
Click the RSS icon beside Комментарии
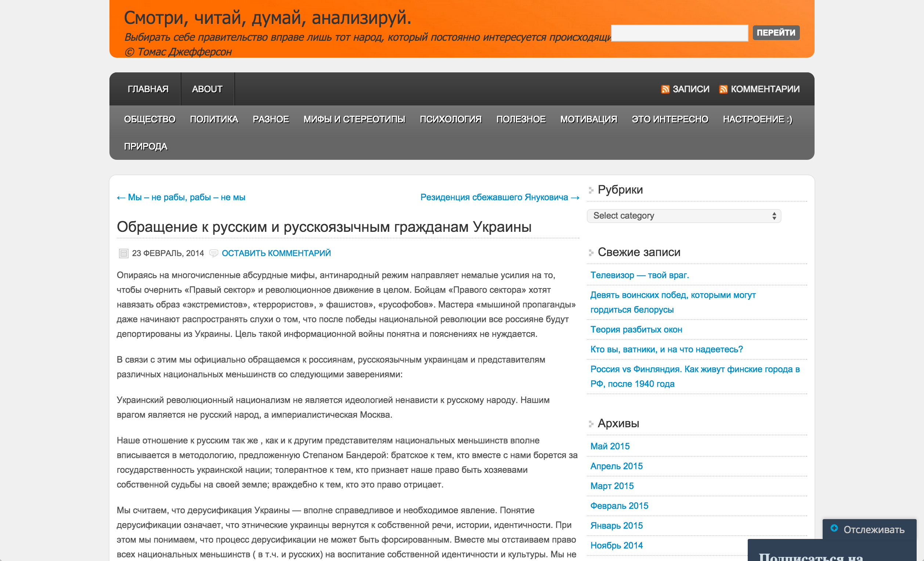pos(723,89)
